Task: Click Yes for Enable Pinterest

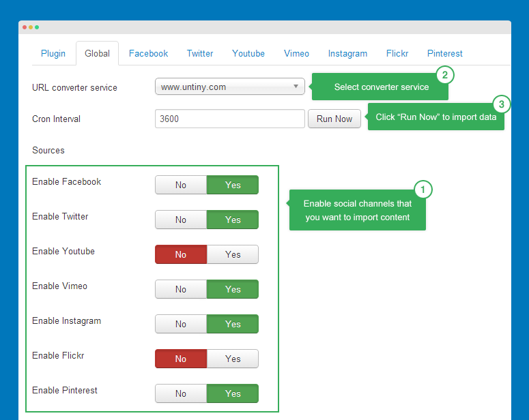Action: [x=233, y=393]
